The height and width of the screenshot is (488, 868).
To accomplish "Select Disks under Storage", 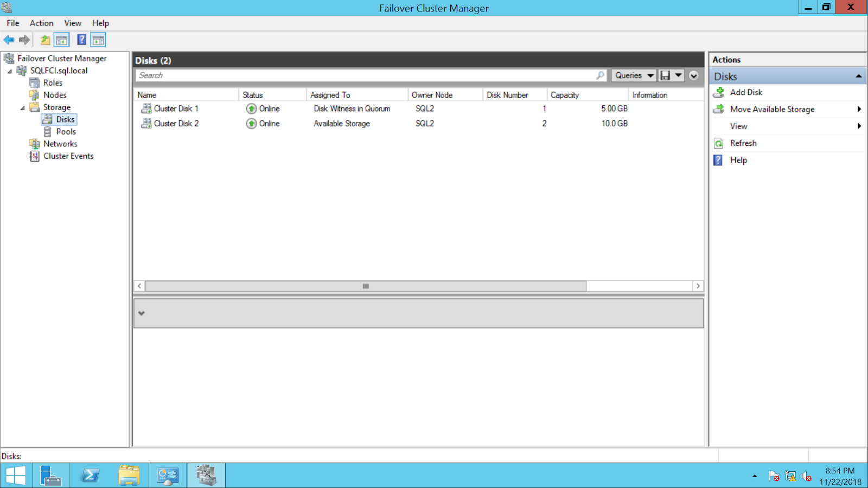I will pos(65,119).
